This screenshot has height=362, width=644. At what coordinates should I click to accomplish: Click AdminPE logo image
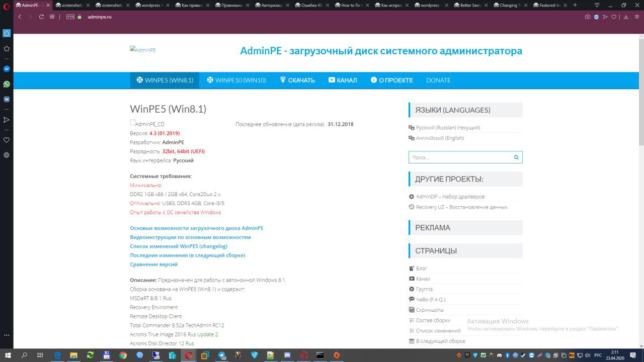[143, 50]
